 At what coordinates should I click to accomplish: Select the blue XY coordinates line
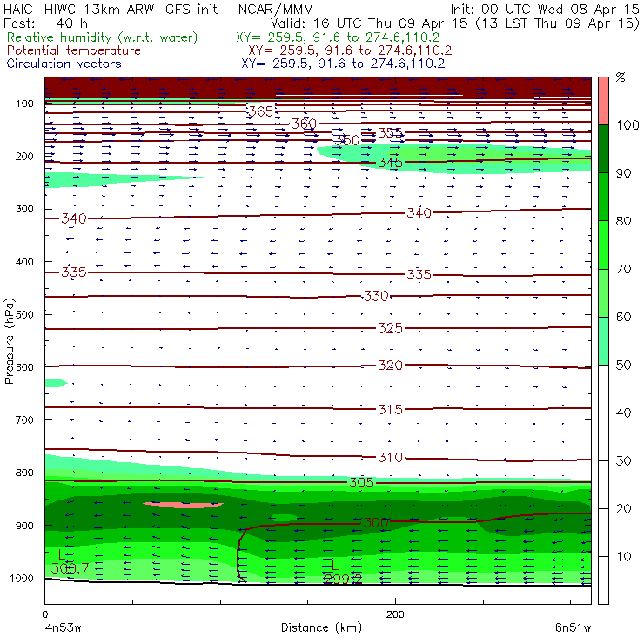click(343, 64)
